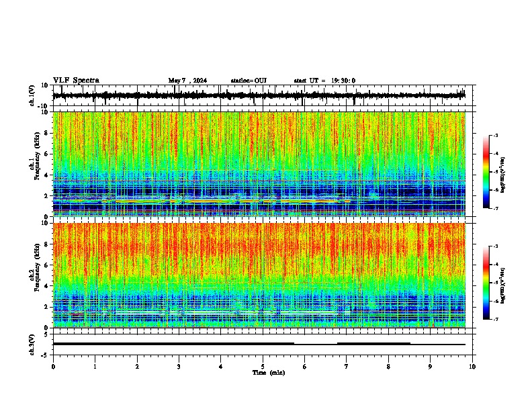Click tick label "5" on the time axis
Screen dimensions: 532x411
click(x=263, y=367)
